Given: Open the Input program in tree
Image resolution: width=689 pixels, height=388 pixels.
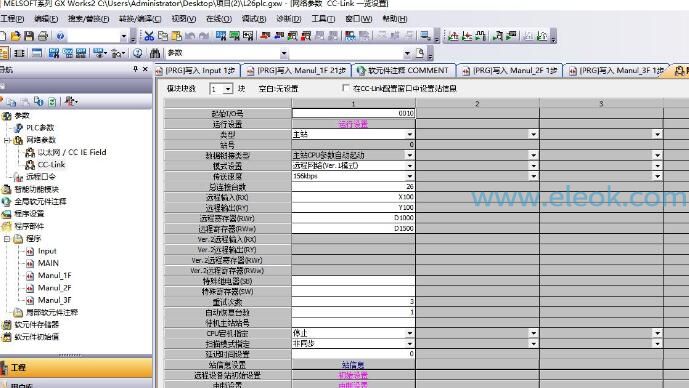Looking at the screenshot, I should [47, 251].
